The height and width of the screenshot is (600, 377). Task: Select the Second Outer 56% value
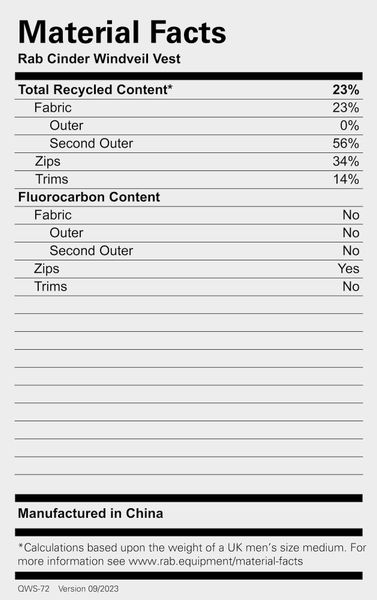point(346,143)
